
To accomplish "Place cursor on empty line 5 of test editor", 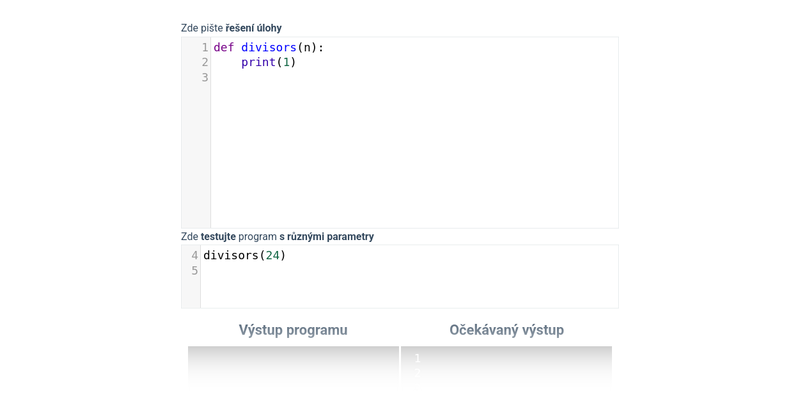I will point(400,271).
